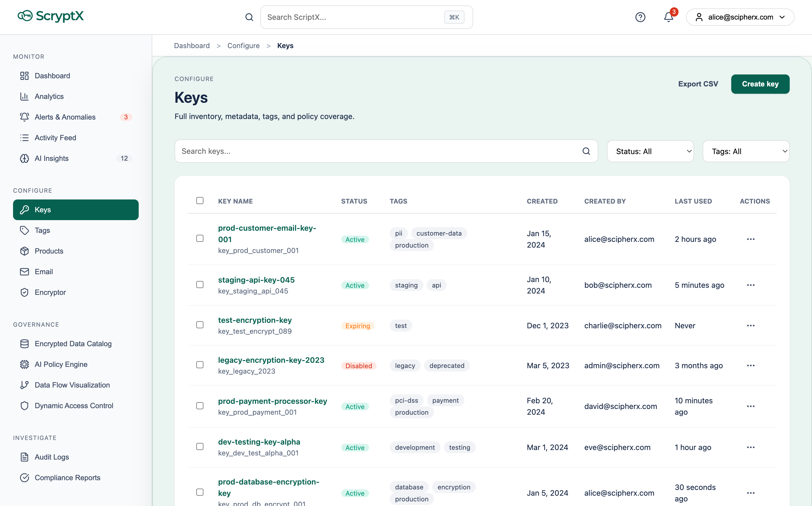Image resolution: width=812 pixels, height=506 pixels.
Task: Focus the Search ScriptX input field
Action: (366, 17)
